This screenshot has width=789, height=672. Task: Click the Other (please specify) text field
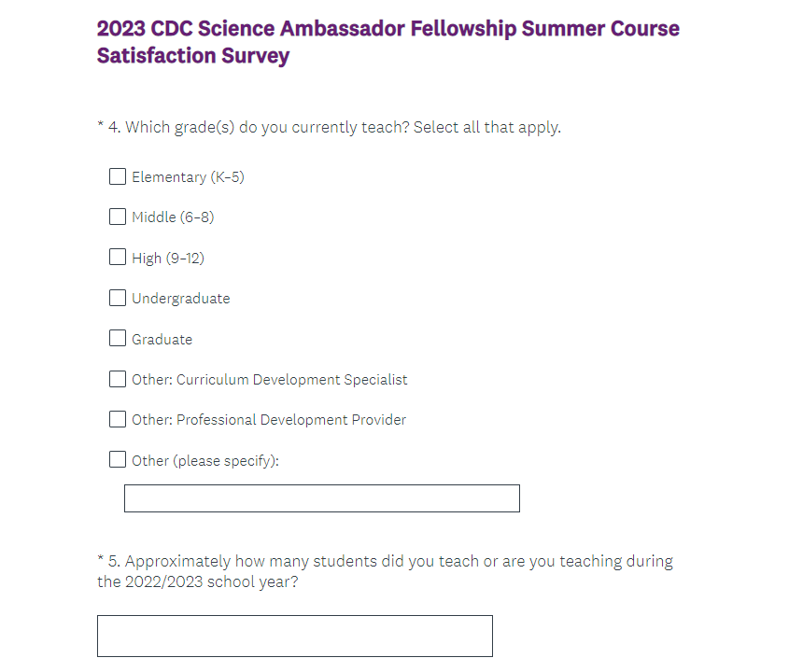(x=321, y=498)
